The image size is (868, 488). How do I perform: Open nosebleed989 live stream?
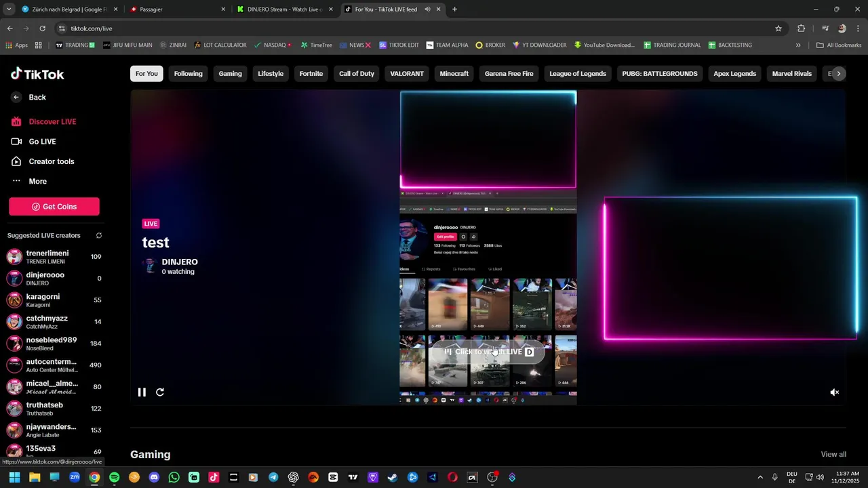[x=54, y=344]
